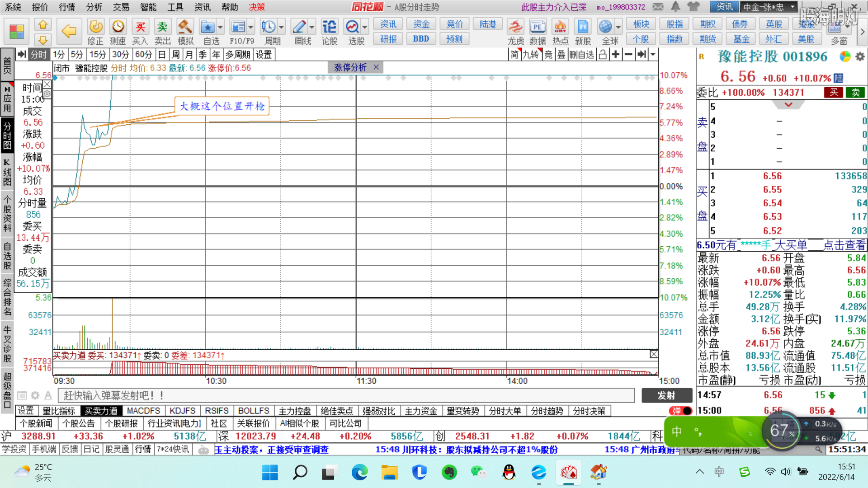The height and width of the screenshot is (488, 868).
Task: Open Windows Start menu on taskbar
Action: 270,473
